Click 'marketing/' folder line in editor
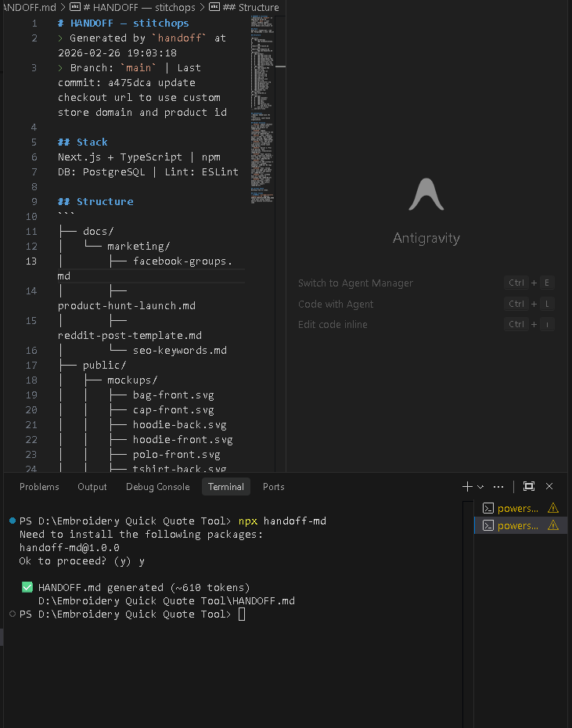Screen dimensions: 572x728 point(139,246)
